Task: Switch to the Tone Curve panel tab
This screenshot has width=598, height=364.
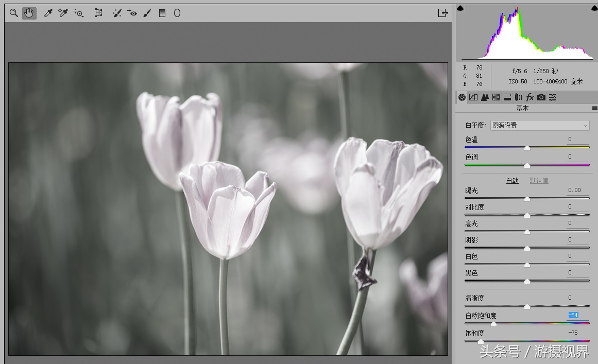Action: 473,97
